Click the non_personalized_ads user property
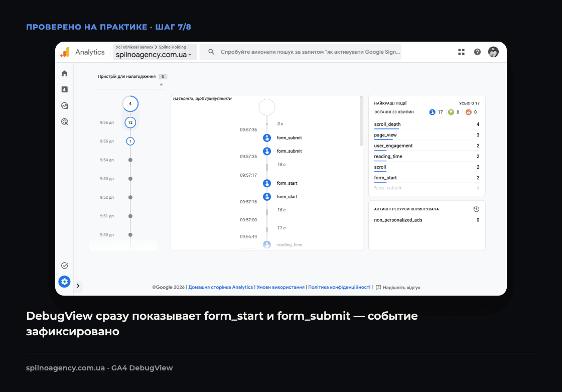The height and width of the screenshot is (392, 562). click(x=398, y=220)
